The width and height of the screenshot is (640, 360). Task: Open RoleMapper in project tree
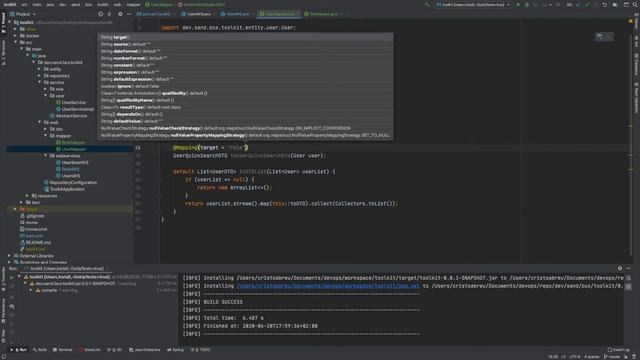(71, 142)
